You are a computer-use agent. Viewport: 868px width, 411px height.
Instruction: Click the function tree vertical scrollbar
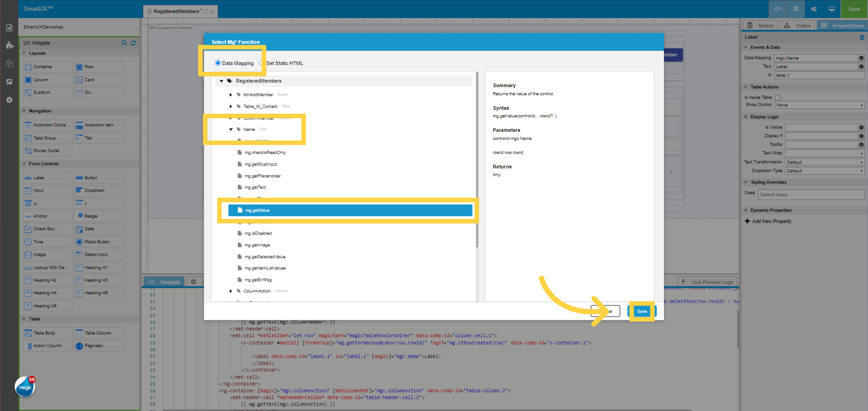point(477,160)
